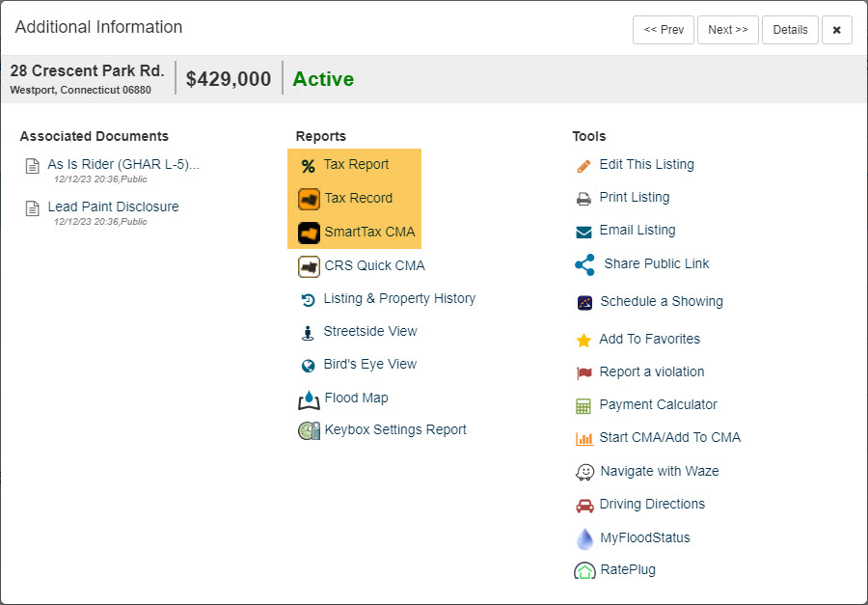This screenshot has width=868, height=605.
Task: Click the Flood Map water drop icon
Action: [x=309, y=399]
